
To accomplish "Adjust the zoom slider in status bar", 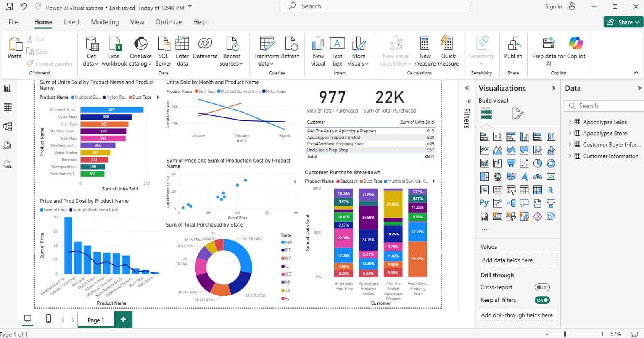I will coord(565,334).
